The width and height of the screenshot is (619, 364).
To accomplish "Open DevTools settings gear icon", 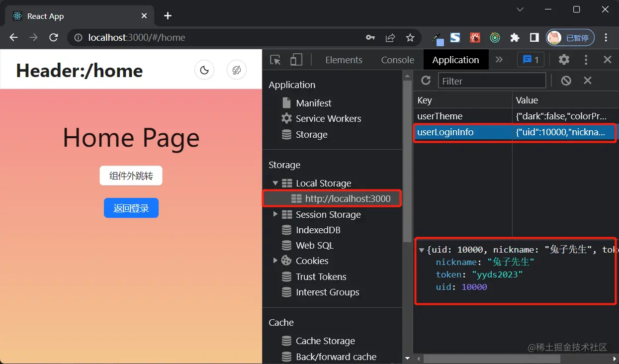I will 564,60.
